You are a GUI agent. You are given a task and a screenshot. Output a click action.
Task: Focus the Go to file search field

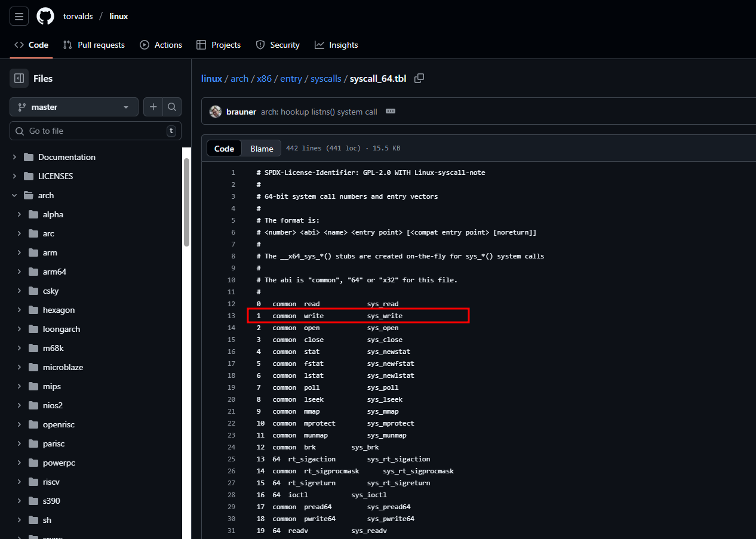pyautogui.click(x=96, y=131)
